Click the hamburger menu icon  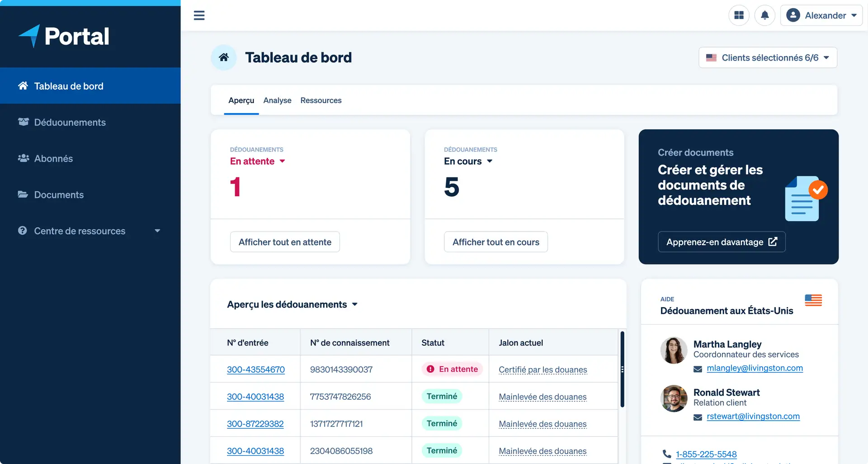tap(199, 15)
